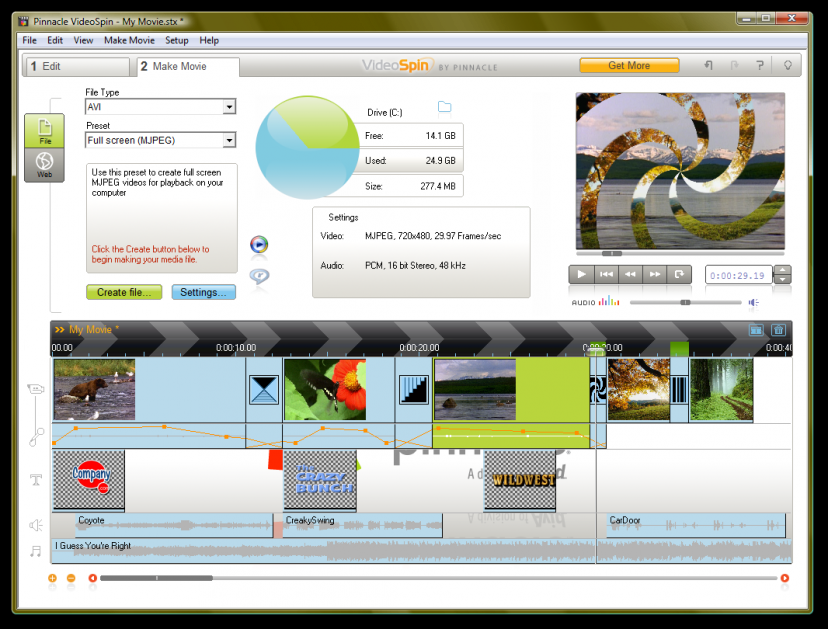Click the undo arrow icon
This screenshot has width=828, height=629.
(709, 66)
